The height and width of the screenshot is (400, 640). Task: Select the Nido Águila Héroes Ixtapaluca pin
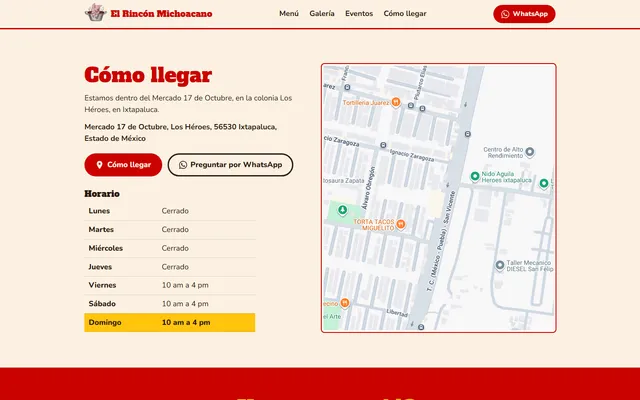pos(474,176)
